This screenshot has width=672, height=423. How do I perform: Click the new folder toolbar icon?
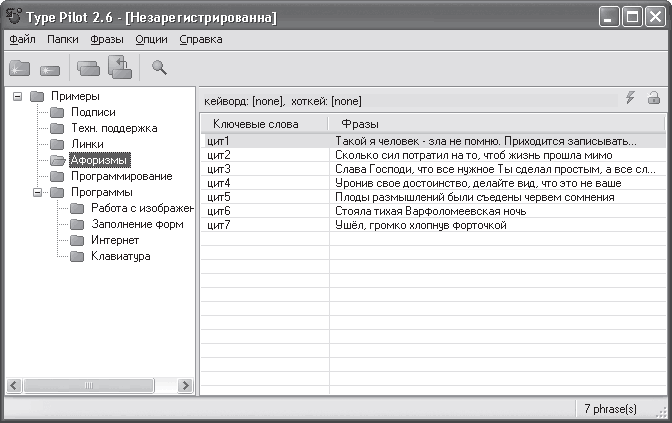pyautogui.click(x=20, y=68)
